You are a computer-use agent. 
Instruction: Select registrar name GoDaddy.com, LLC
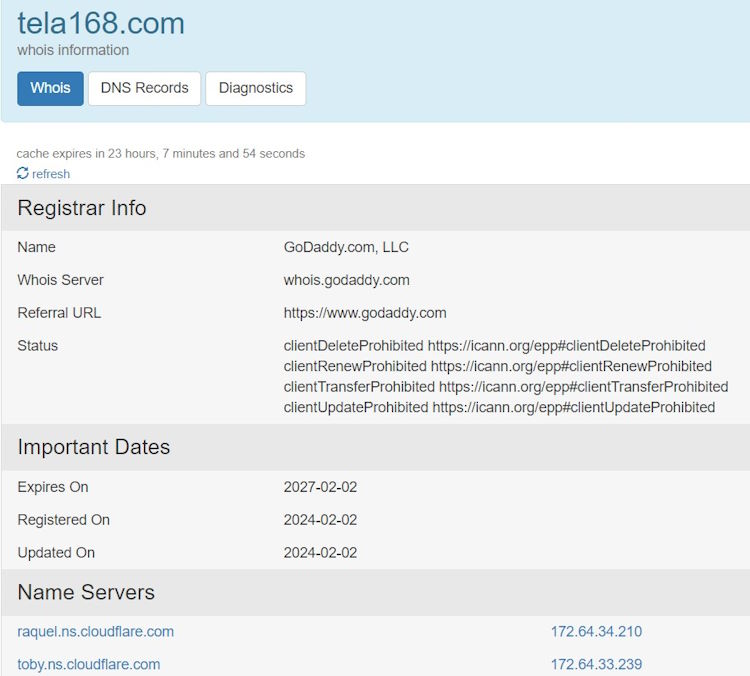346,247
